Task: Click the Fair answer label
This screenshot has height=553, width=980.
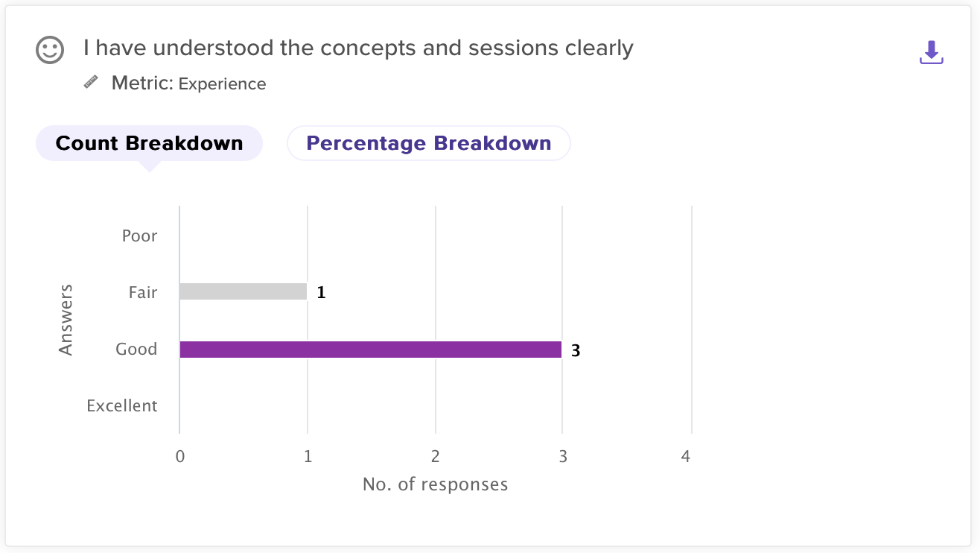Action: click(142, 292)
